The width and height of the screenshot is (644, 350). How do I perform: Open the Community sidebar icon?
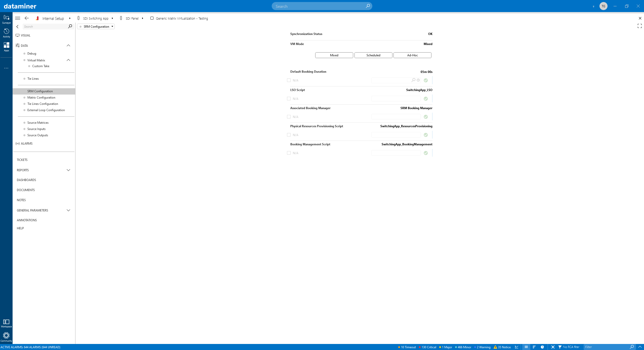pyautogui.click(x=6, y=337)
